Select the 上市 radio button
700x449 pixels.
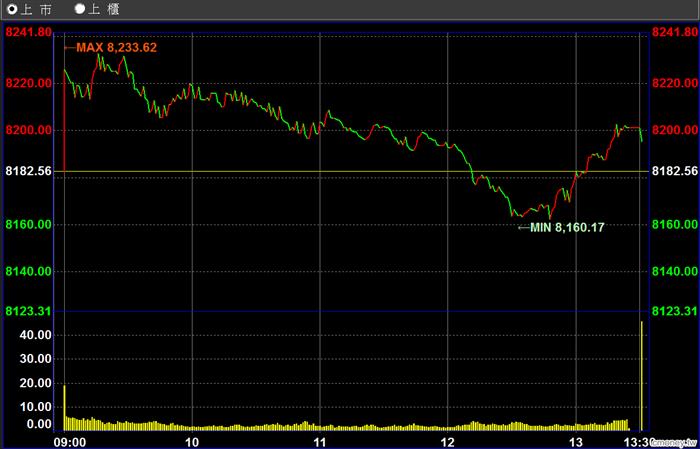coord(11,9)
